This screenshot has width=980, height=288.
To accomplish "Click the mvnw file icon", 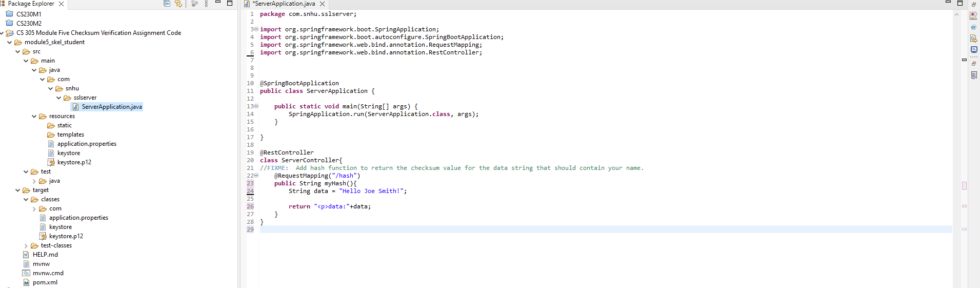I will coord(26,264).
